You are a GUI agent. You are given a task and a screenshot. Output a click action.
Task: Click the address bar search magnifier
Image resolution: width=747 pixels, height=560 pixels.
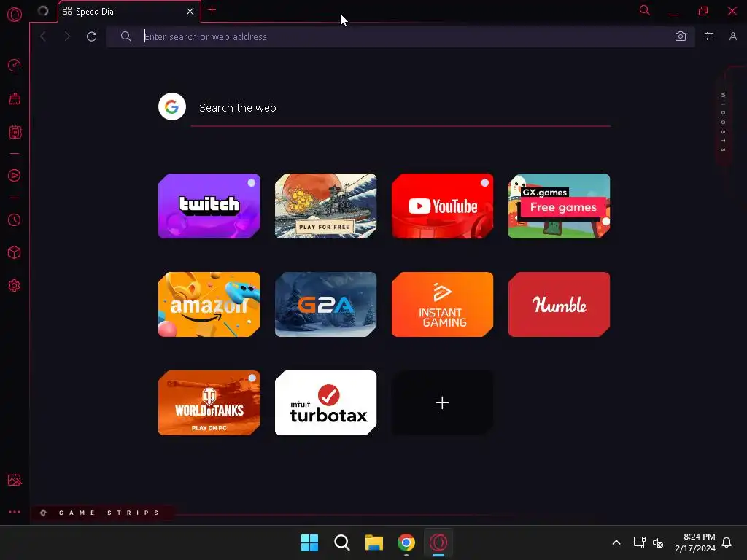[125, 36]
